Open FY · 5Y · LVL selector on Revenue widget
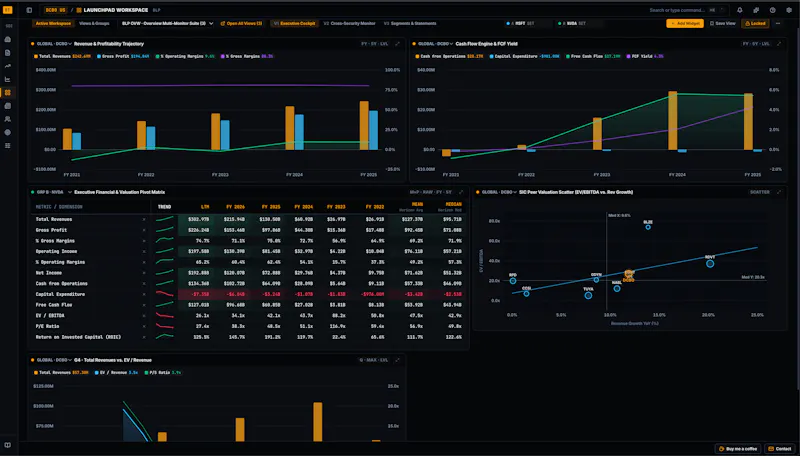Screen dimensions: 800x456 click(x=374, y=44)
